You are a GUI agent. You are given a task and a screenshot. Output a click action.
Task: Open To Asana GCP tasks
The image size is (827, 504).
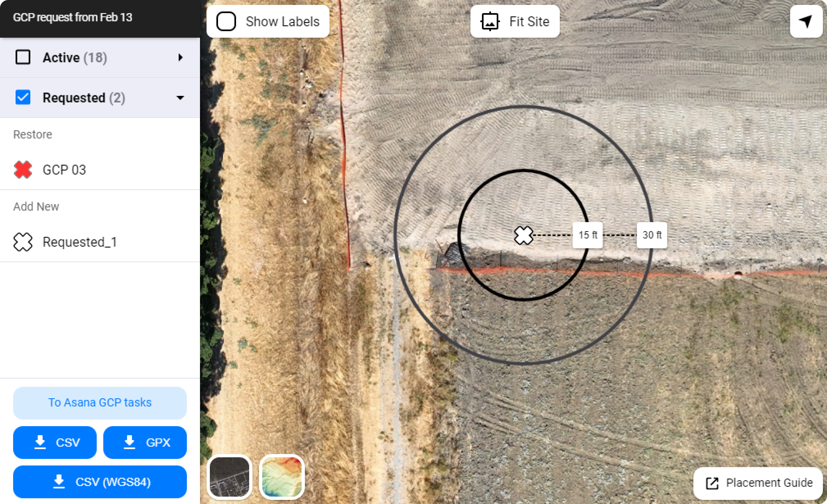pos(100,403)
